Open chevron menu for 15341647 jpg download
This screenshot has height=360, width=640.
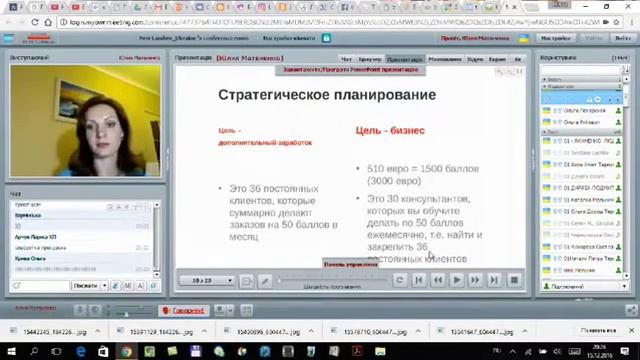525,331
